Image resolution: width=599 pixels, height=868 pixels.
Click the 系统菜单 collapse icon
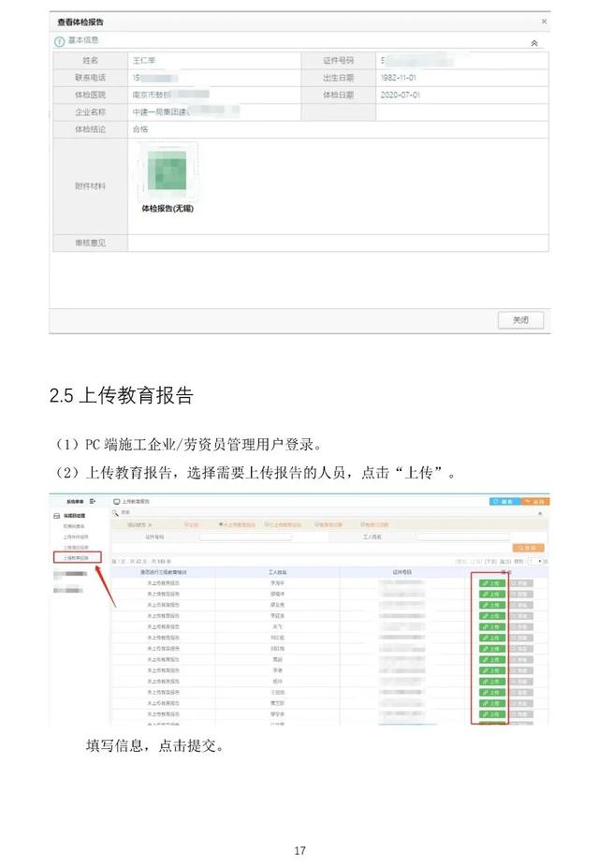tap(93, 502)
